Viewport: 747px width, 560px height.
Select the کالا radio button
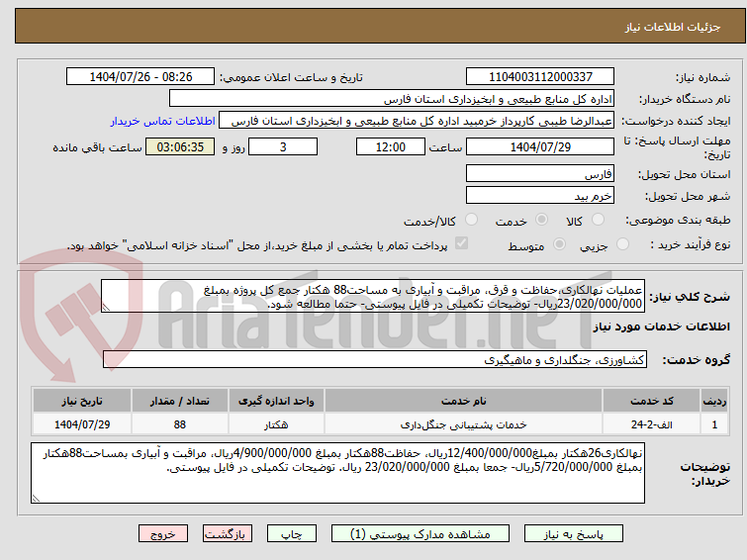point(598,220)
